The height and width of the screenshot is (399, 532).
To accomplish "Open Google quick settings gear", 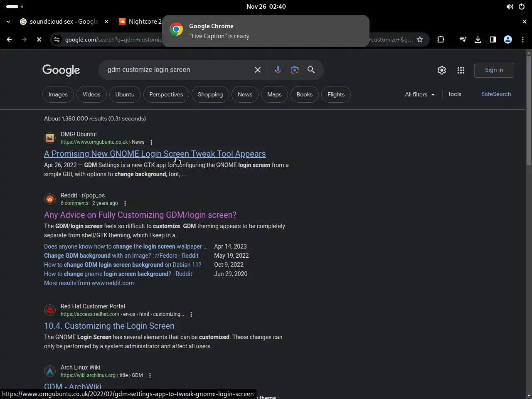I will point(442,70).
